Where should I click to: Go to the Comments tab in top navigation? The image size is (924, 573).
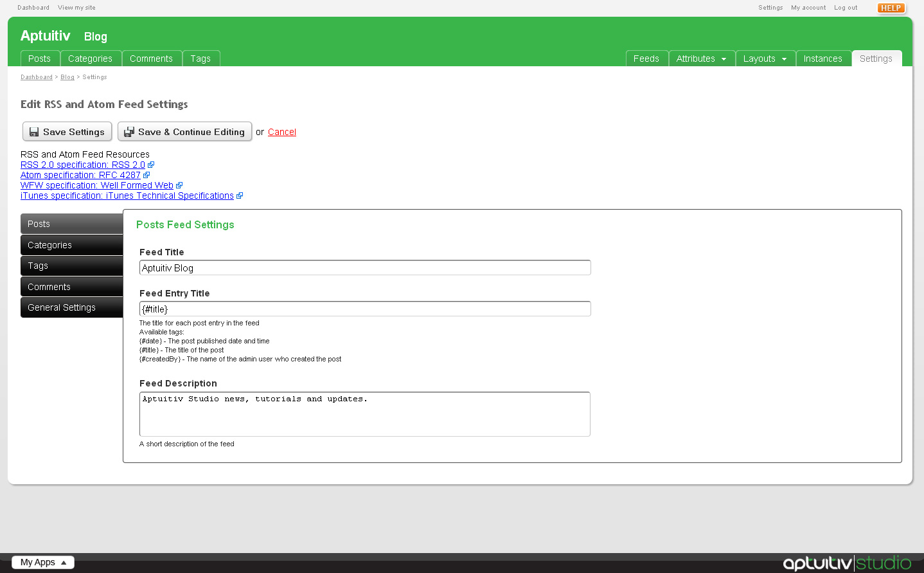click(x=151, y=59)
